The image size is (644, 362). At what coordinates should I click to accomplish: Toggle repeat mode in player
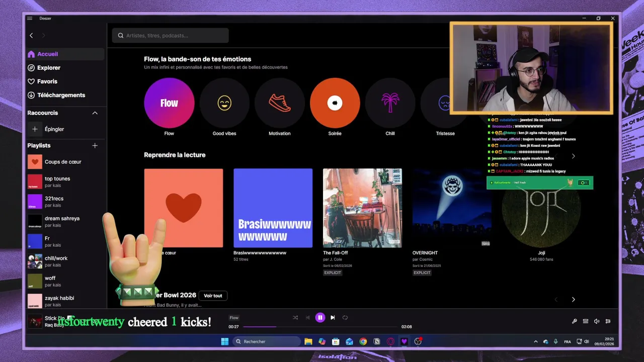345,318
